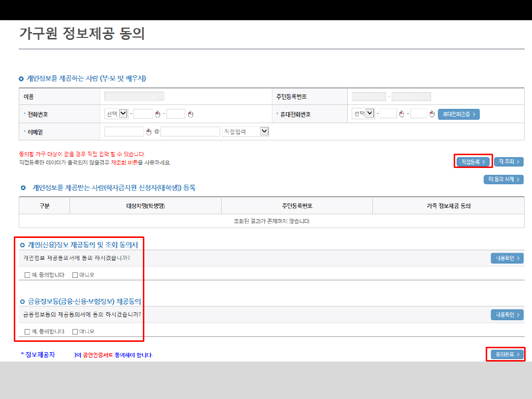Click the 직접등록 button
Image resolution: width=532 pixels, height=399 pixels.
[x=473, y=162]
